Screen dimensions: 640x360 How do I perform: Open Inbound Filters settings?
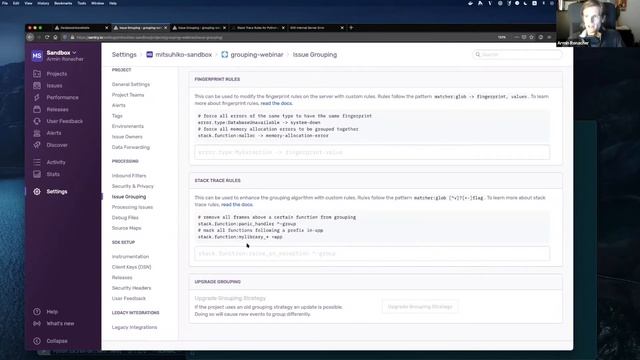129,176
